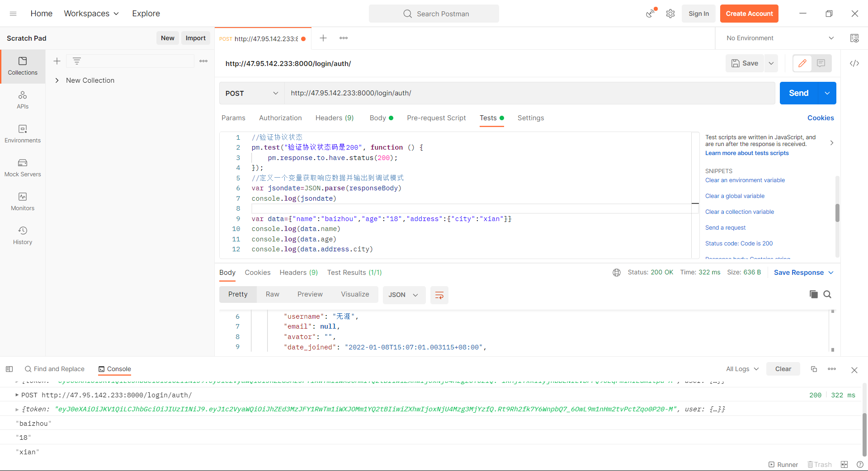Switch response view to Raw
The height and width of the screenshot is (471, 868).
pos(273,294)
